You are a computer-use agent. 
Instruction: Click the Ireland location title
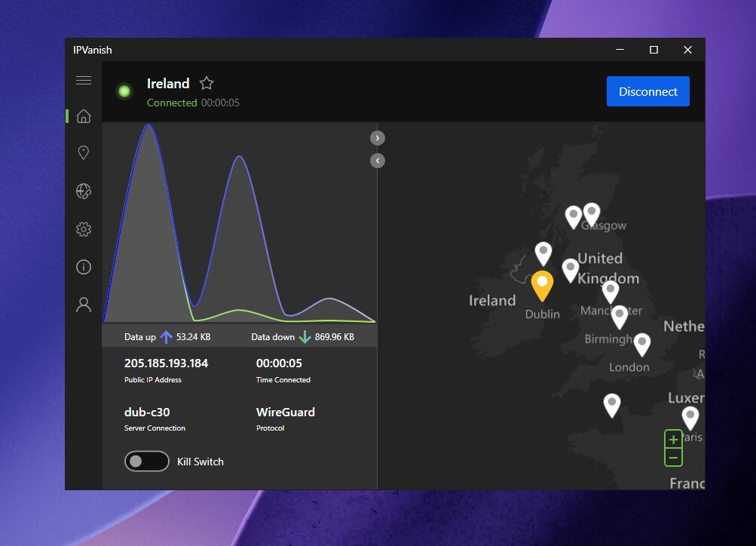click(168, 84)
